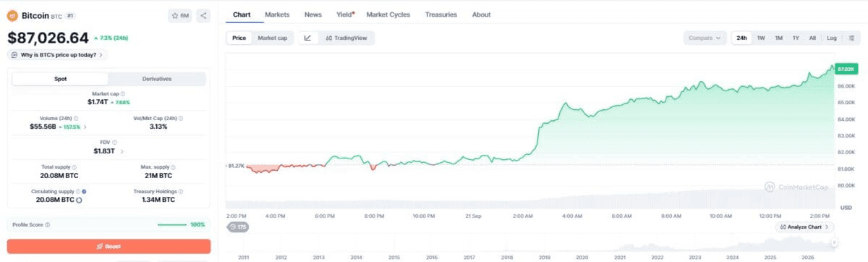Show the Vol/Mkt Cap (24h) info icon
The height and width of the screenshot is (262, 868).
point(181,118)
